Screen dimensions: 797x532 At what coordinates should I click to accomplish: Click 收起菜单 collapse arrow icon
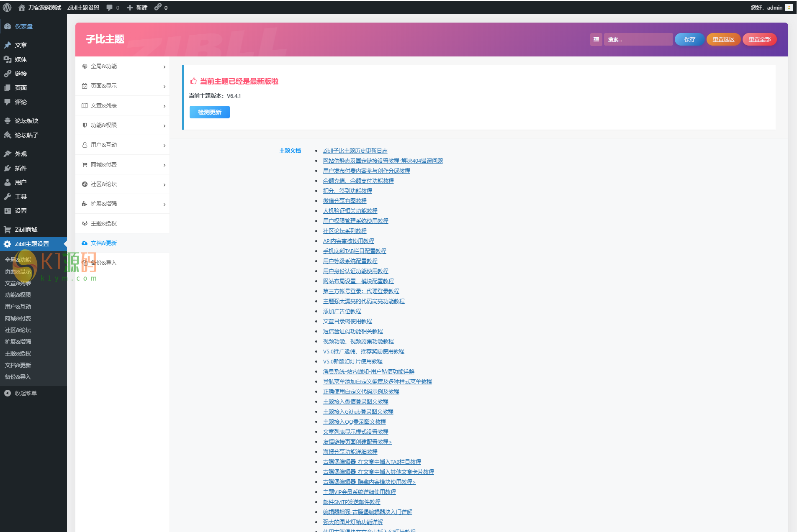click(x=8, y=393)
